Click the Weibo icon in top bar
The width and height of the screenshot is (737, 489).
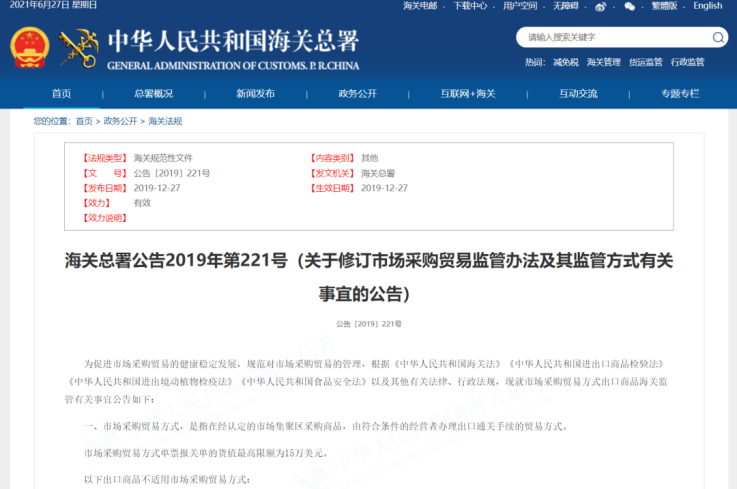[600, 6]
